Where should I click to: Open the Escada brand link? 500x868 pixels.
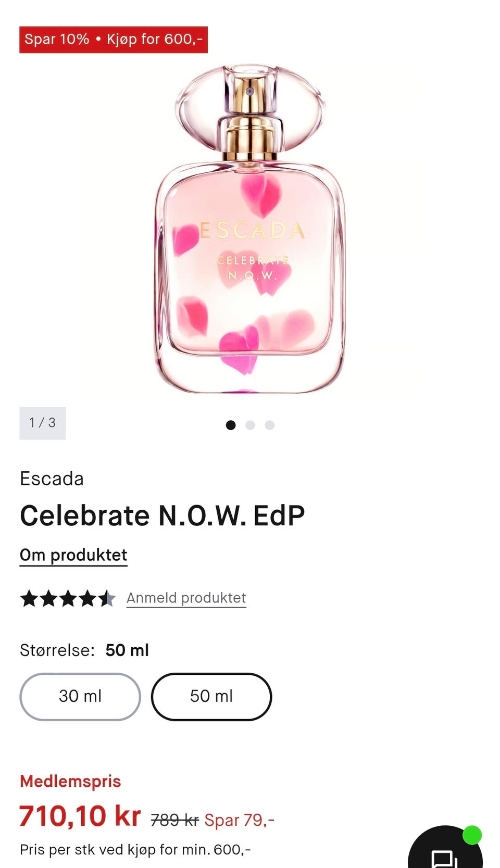(52, 479)
